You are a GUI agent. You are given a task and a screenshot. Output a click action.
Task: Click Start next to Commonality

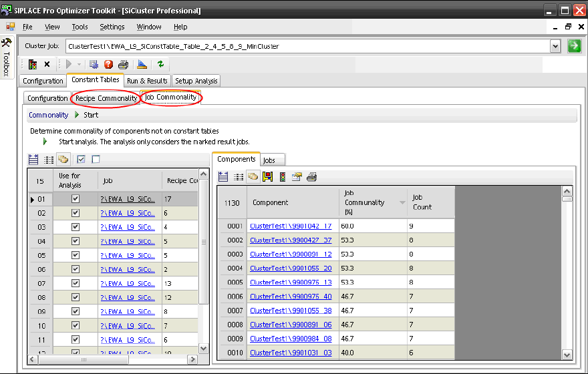coord(90,115)
